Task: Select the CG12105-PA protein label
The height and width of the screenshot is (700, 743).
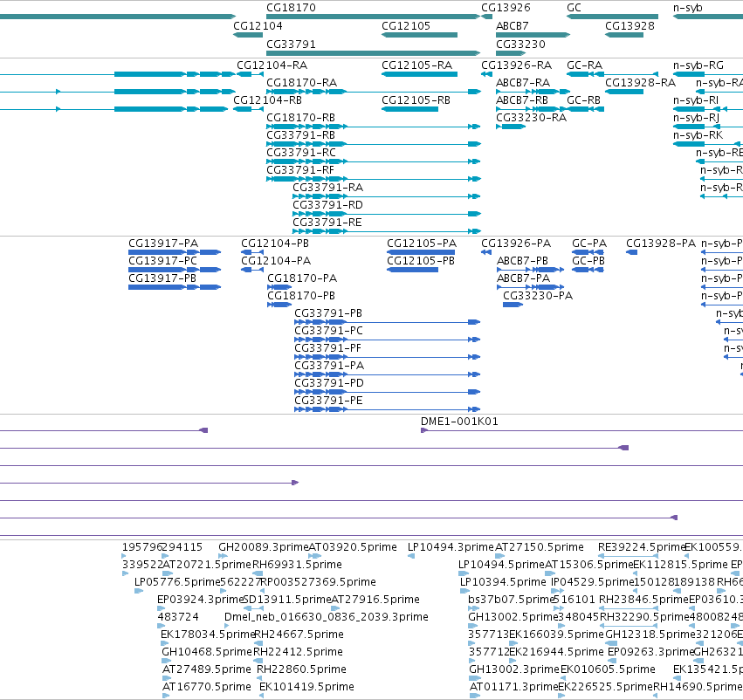Action: (x=422, y=244)
